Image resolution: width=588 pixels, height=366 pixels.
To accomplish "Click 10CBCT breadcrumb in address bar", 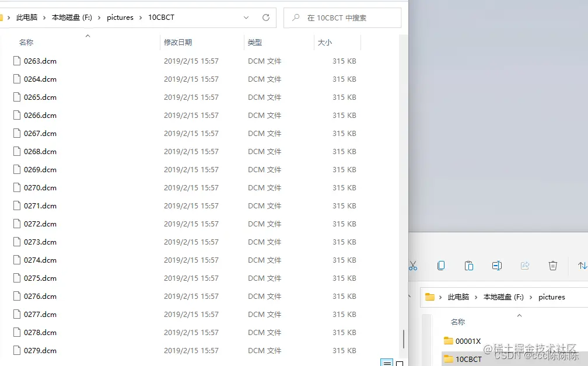I will [161, 18].
